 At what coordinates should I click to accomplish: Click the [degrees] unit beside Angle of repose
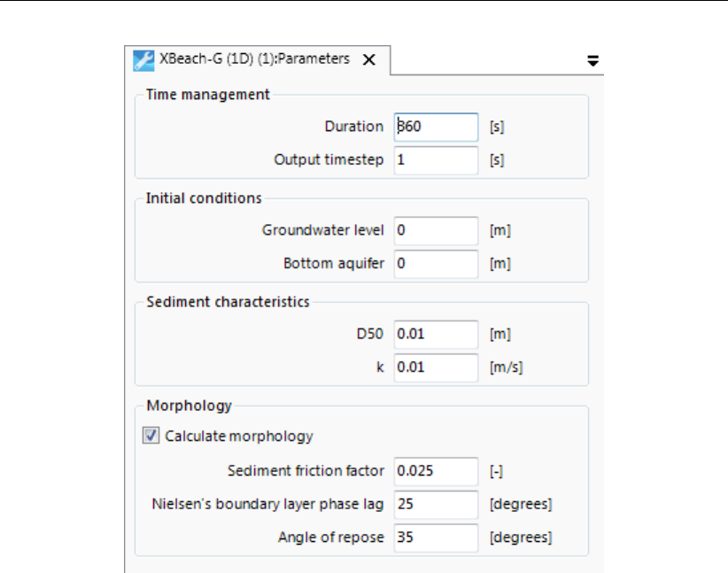click(521, 538)
